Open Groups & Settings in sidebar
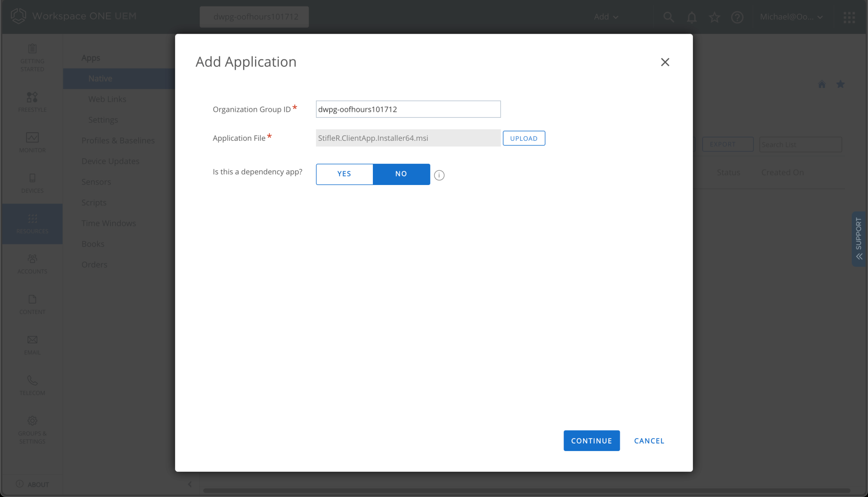This screenshot has height=497, width=868. (x=32, y=430)
